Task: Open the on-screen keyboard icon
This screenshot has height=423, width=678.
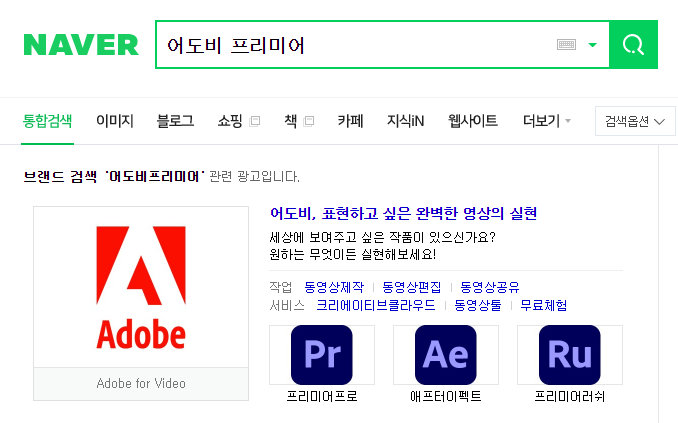Action: tap(566, 45)
